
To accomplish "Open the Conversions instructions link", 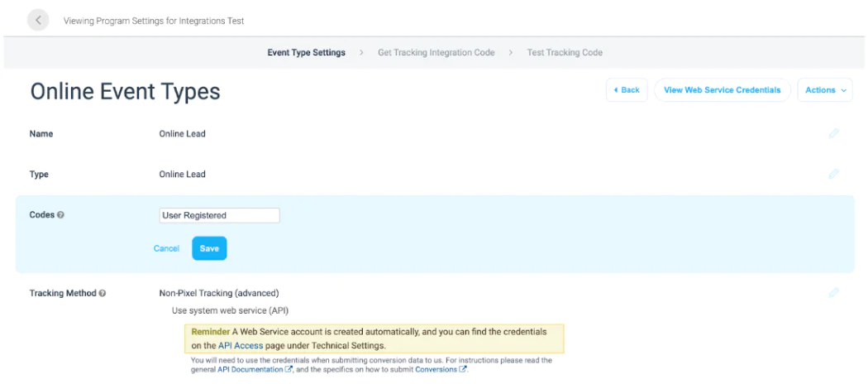I will tap(435, 370).
